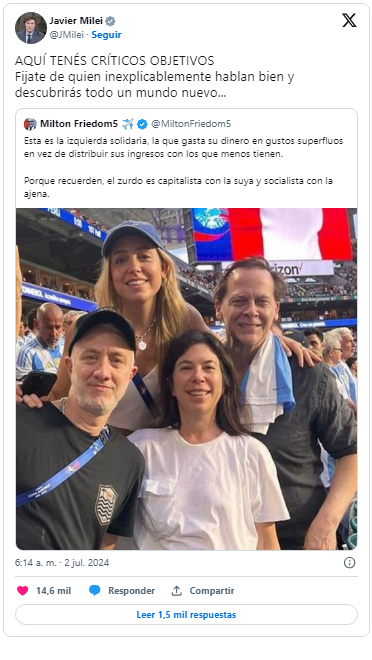Click the Compartir label
The height and width of the screenshot is (660, 372).
coord(212,591)
